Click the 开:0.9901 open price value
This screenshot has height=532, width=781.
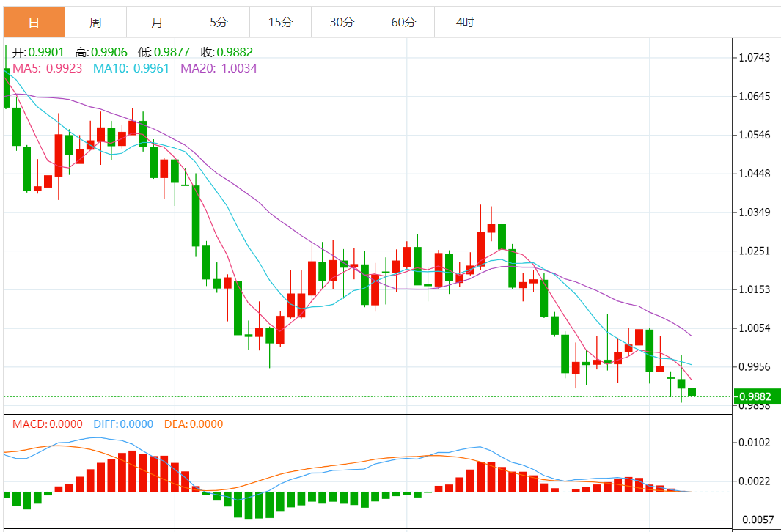38,52
